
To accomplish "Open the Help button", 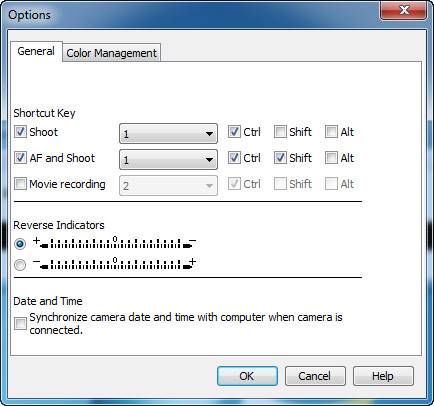I will (383, 376).
